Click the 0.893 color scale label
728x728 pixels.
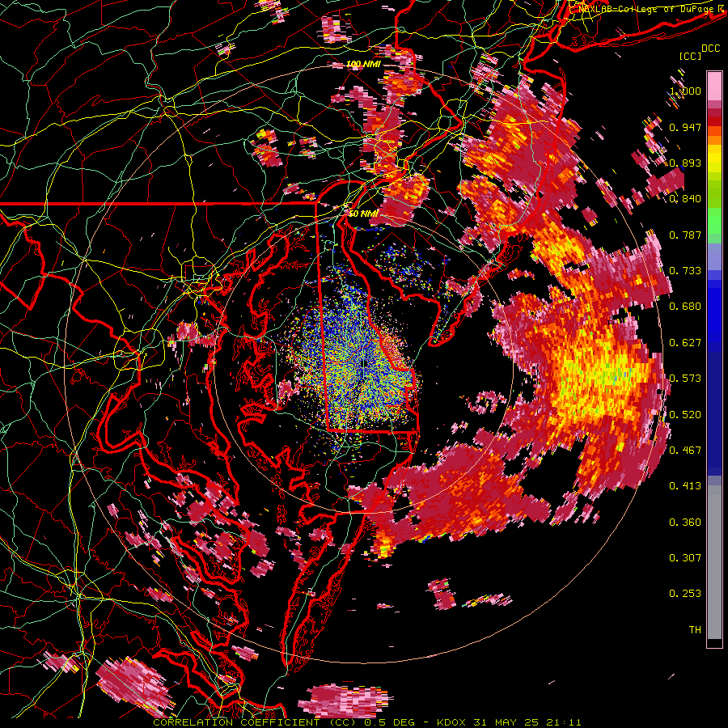click(x=685, y=163)
